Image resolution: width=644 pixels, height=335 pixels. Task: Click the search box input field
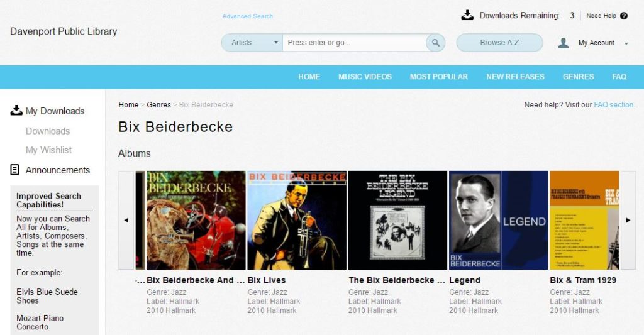click(355, 43)
